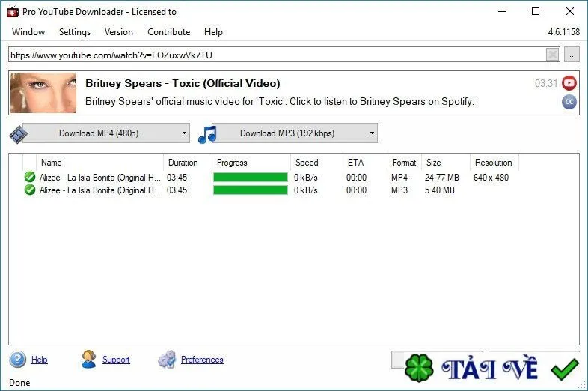
Task: Click the MP4 row green progress bar
Action: tap(251, 177)
